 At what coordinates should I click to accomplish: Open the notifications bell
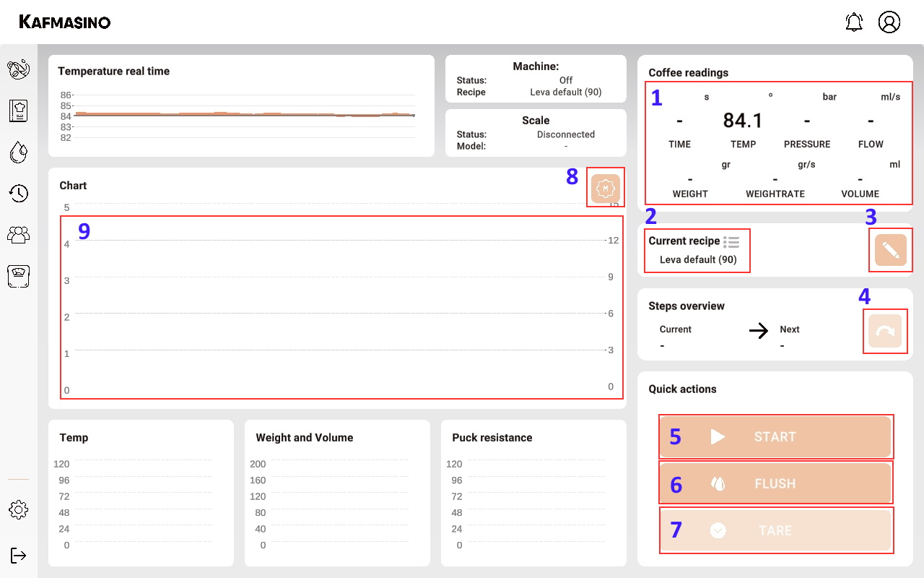point(854,22)
